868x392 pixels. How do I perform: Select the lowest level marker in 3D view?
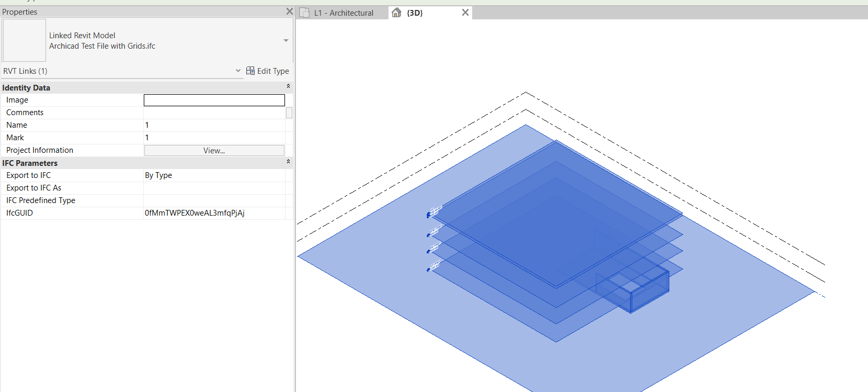click(433, 267)
